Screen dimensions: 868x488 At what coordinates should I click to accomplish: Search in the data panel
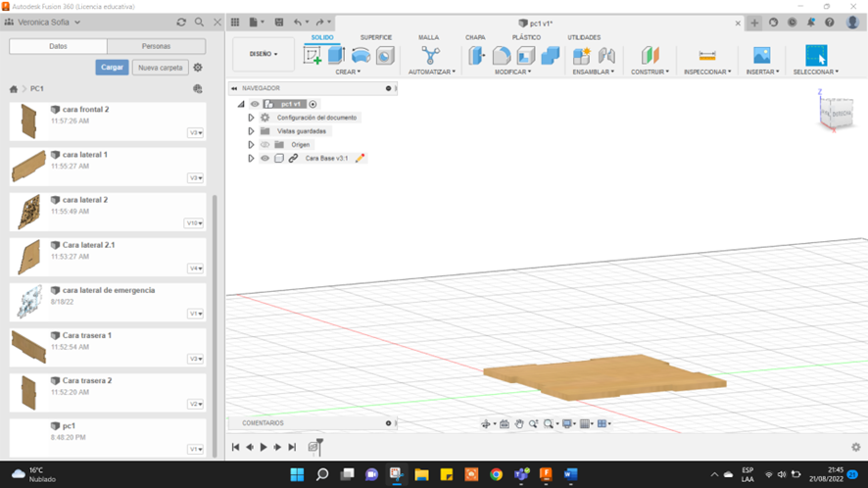[199, 23]
